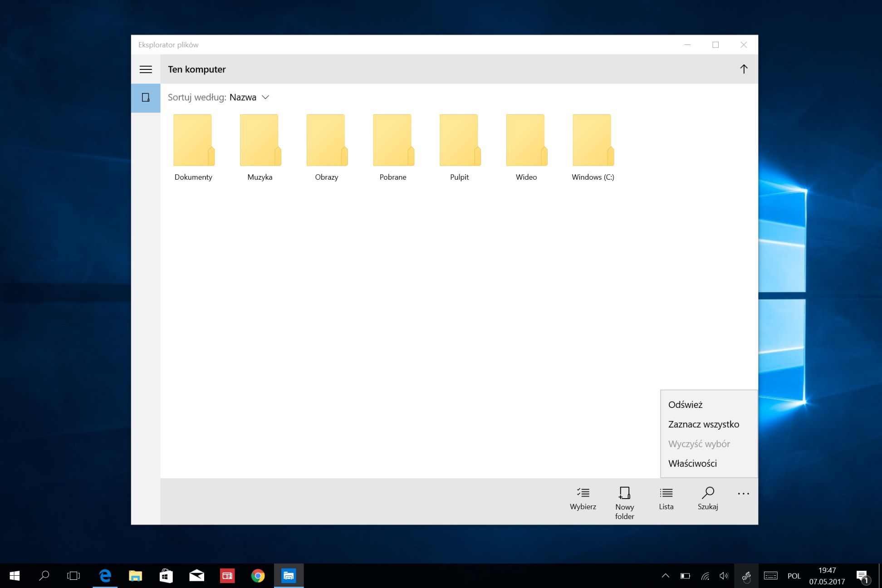Image resolution: width=882 pixels, height=588 pixels.
Task: Open the hamburger navigation menu
Action: (146, 69)
